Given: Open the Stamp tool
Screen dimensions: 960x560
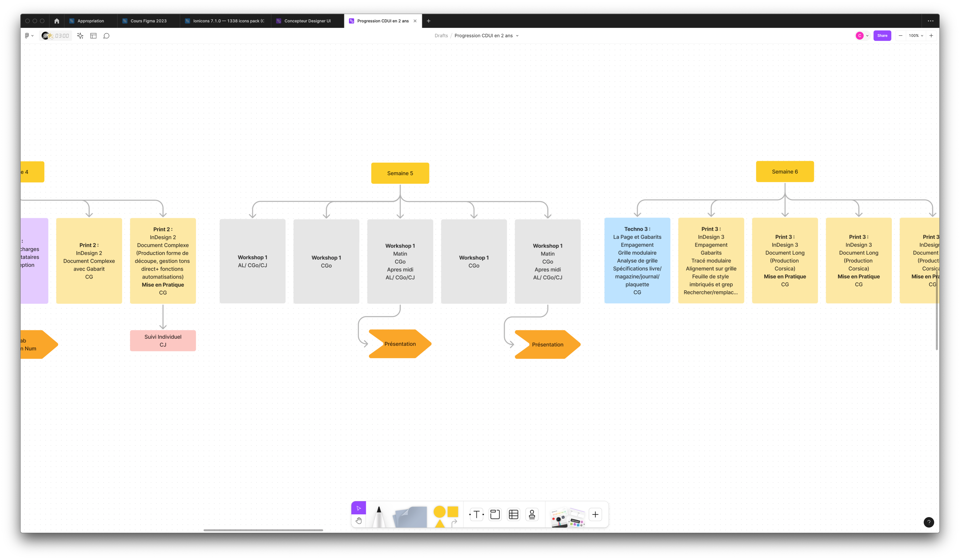Looking at the screenshot, I should click(532, 515).
